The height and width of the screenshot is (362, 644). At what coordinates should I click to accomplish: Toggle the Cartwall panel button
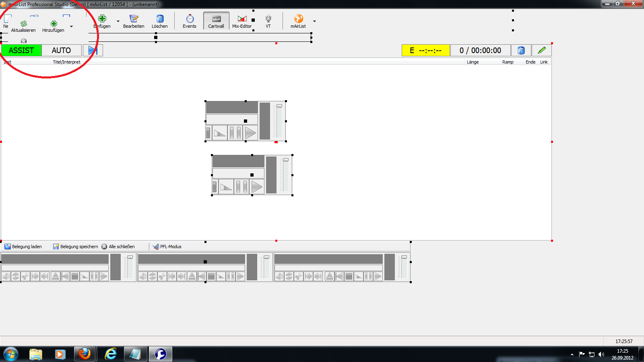[216, 21]
